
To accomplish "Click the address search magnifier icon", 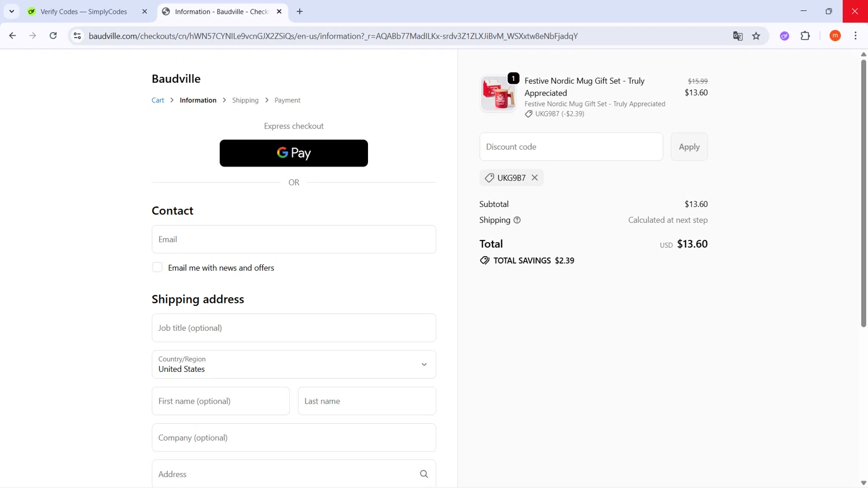I will coord(424,474).
